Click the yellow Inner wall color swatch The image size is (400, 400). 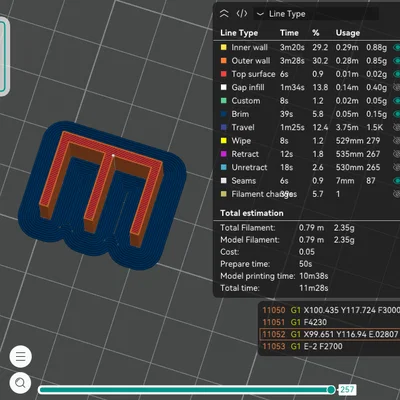pos(224,47)
